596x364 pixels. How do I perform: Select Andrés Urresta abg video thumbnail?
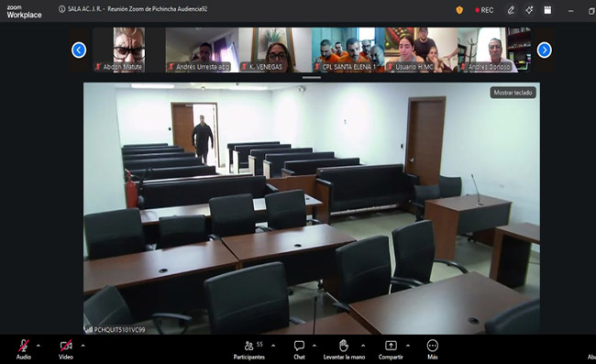point(202,50)
